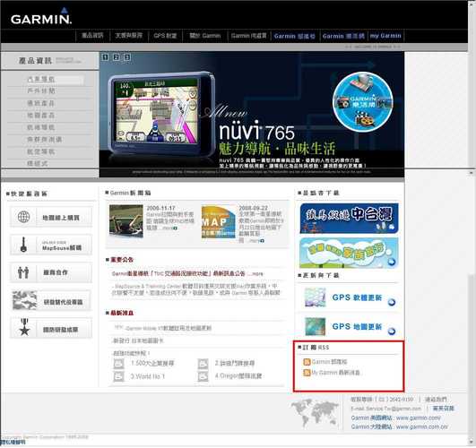Click the key icon beside MapSource
476x448 pixels.
click(x=23, y=245)
